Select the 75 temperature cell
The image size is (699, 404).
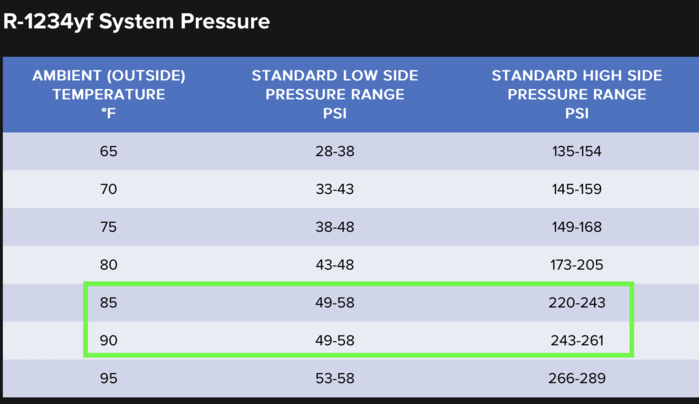point(109,227)
